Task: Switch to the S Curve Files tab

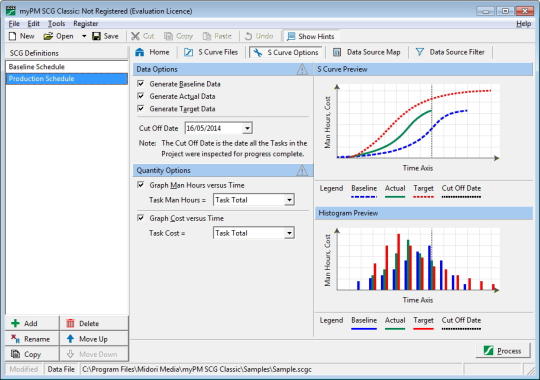Action: coord(211,52)
